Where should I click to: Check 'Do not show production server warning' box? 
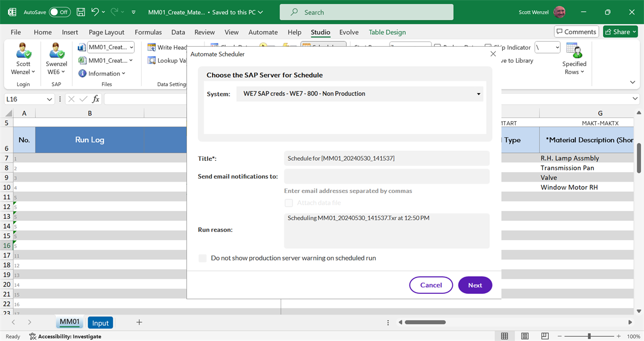click(x=202, y=258)
